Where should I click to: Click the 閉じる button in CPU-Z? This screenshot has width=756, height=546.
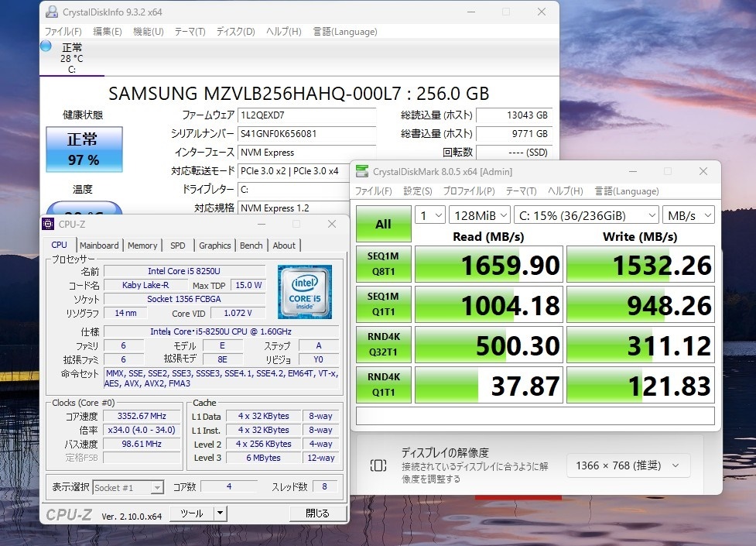click(x=317, y=513)
